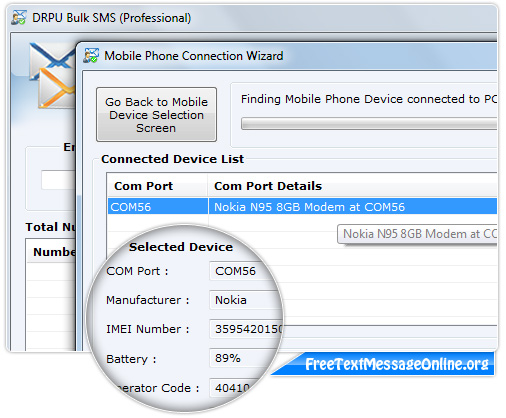Click the Mobile Phone Connection Wizard icon
This screenshot has width=506, height=418.
tap(91, 55)
